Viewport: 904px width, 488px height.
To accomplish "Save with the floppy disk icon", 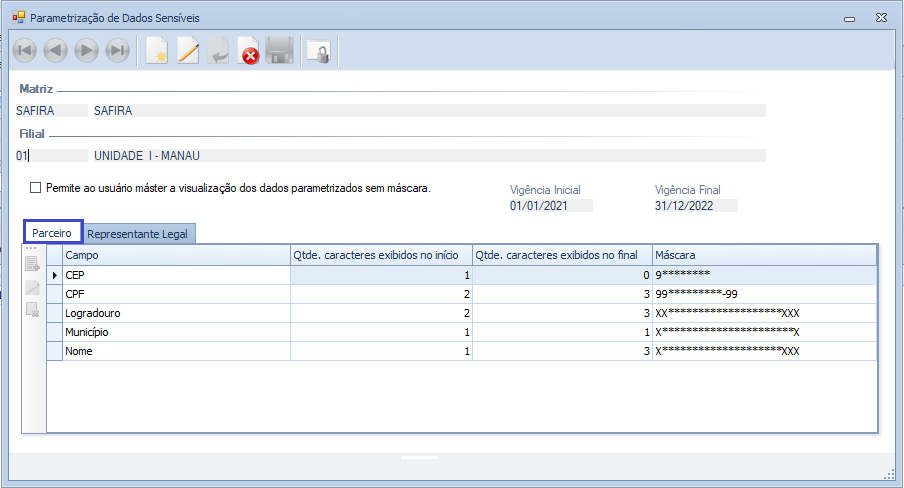I will pos(279,51).
